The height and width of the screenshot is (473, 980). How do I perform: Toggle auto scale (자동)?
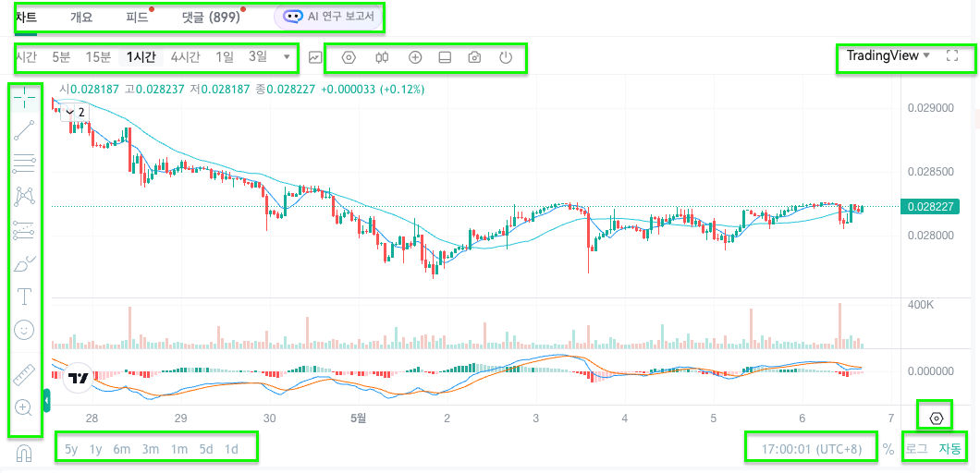tap(949, 449)
